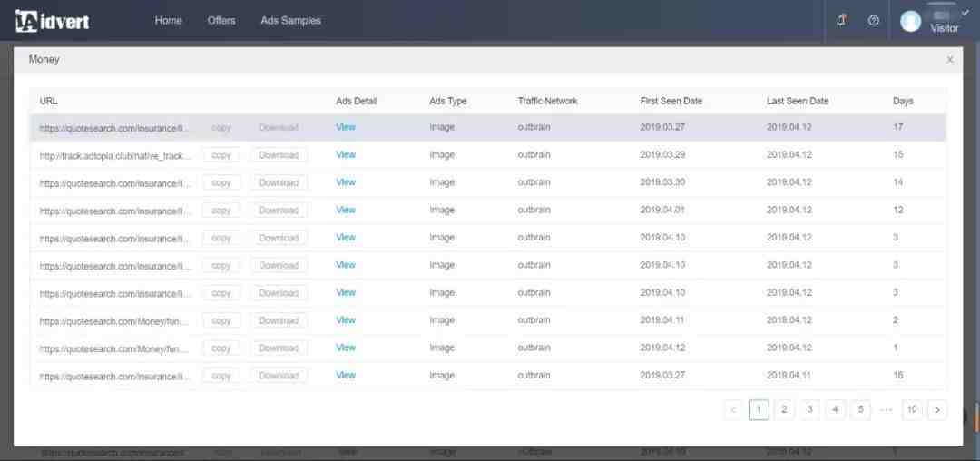
Task: Copy URL in the 17-days row
Action: tap(221, 127)
